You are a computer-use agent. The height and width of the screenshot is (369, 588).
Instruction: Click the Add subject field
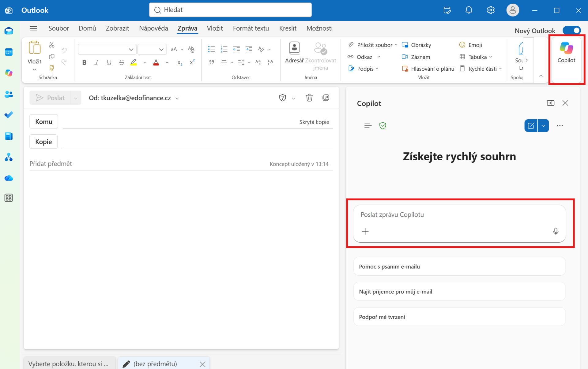tap(147, 164)
